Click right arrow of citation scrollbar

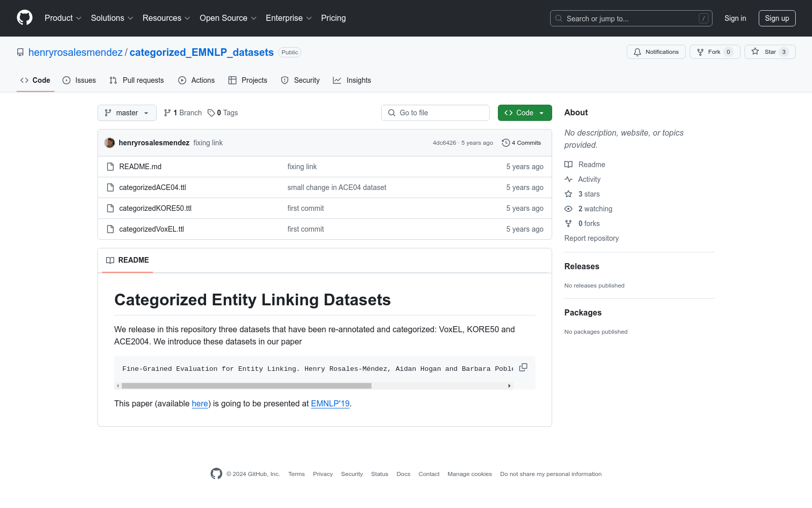[x=510, y=386]
